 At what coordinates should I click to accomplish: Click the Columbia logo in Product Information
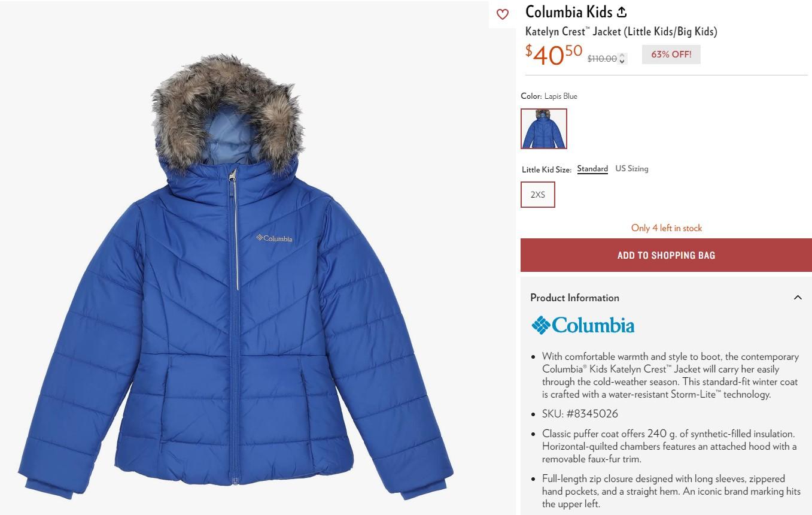click(583, 325)
